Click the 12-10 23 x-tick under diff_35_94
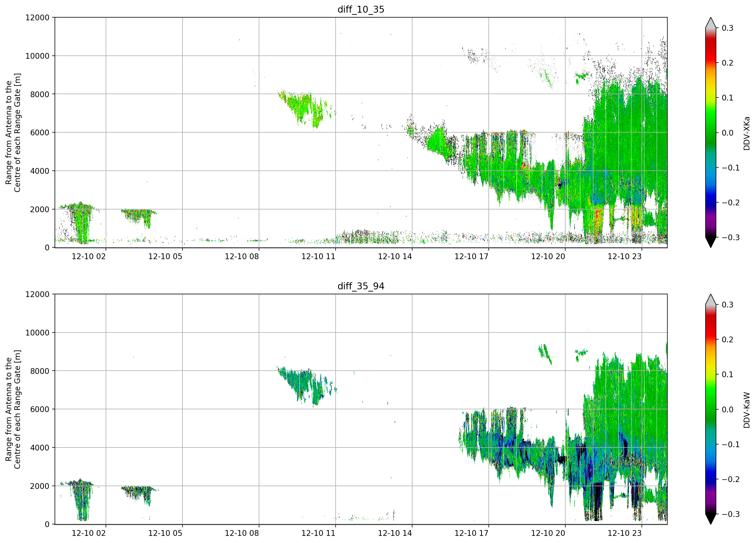 click(x=625, y=533)
